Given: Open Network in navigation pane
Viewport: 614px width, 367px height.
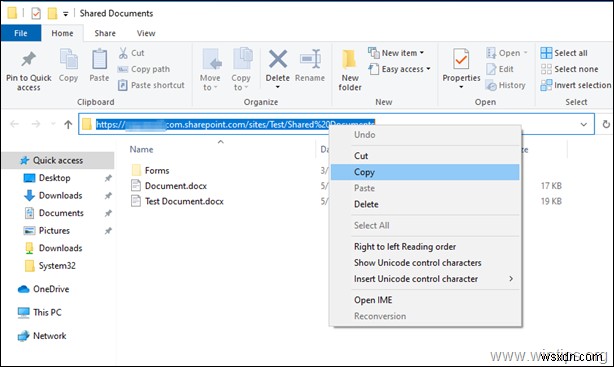Looking at the screenshot, I should 42,336.
